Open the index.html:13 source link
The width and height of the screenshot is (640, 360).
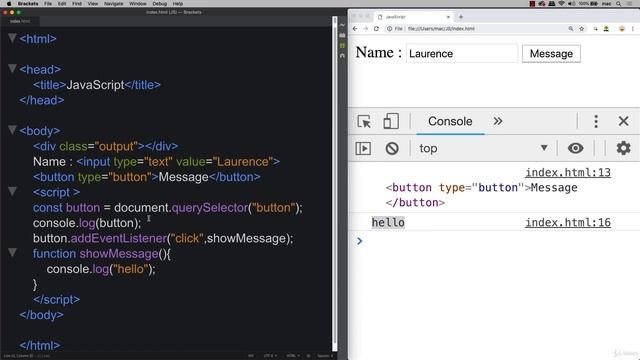pyautogui.click(x=568, y=172)
